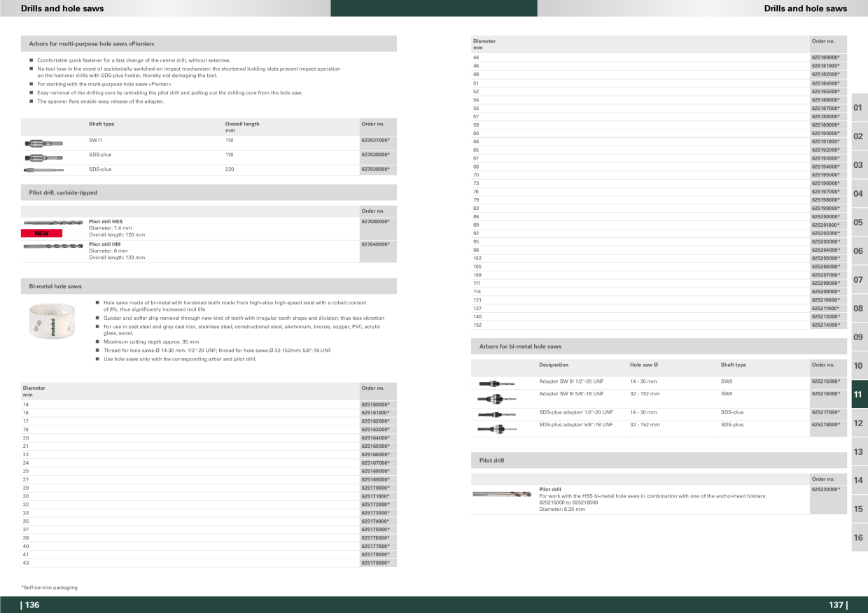Click the SW11 arbor product image
This screenshot has width=868, height=613.
(x=43, y=143)
